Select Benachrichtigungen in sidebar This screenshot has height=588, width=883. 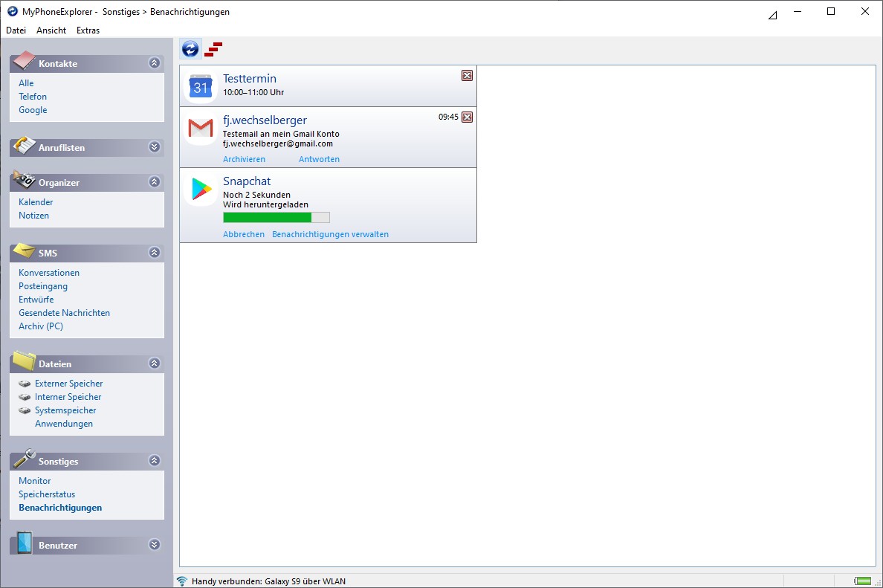[60, 508]
